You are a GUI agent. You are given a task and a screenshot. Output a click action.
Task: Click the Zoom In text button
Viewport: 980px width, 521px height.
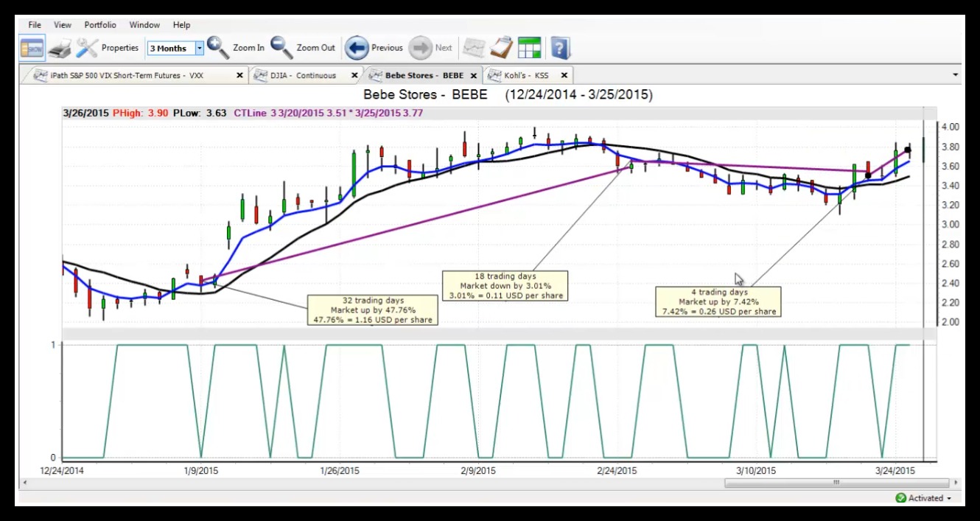(x=248, y=48)
